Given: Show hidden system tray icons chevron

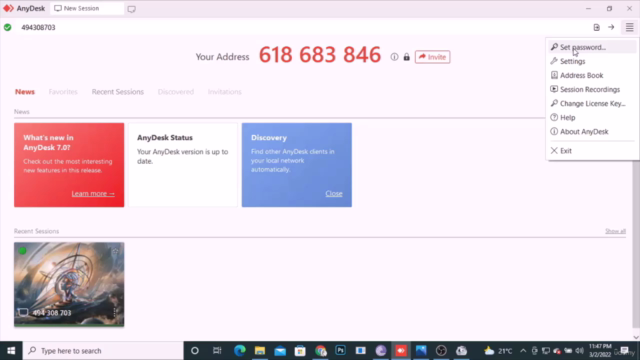Looking at the screenshot, I should point(523,351).
